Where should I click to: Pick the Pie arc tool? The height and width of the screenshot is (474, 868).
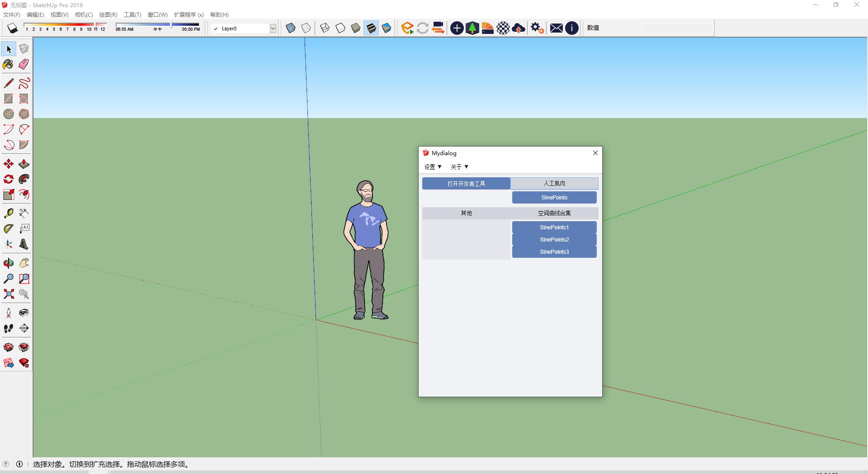[x=24, y=145]
